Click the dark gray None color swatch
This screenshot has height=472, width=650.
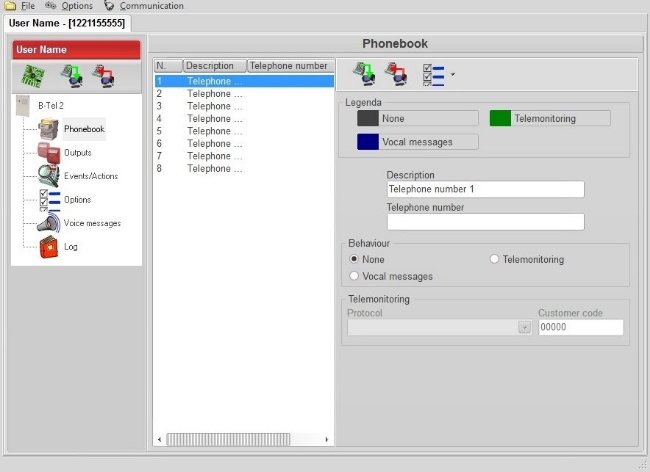click(368, 119)
